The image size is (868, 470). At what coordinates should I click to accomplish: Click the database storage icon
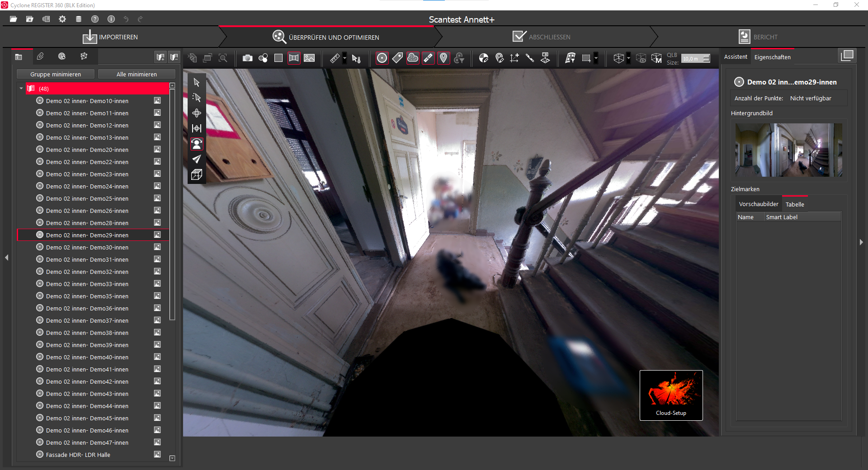(79, 19)
